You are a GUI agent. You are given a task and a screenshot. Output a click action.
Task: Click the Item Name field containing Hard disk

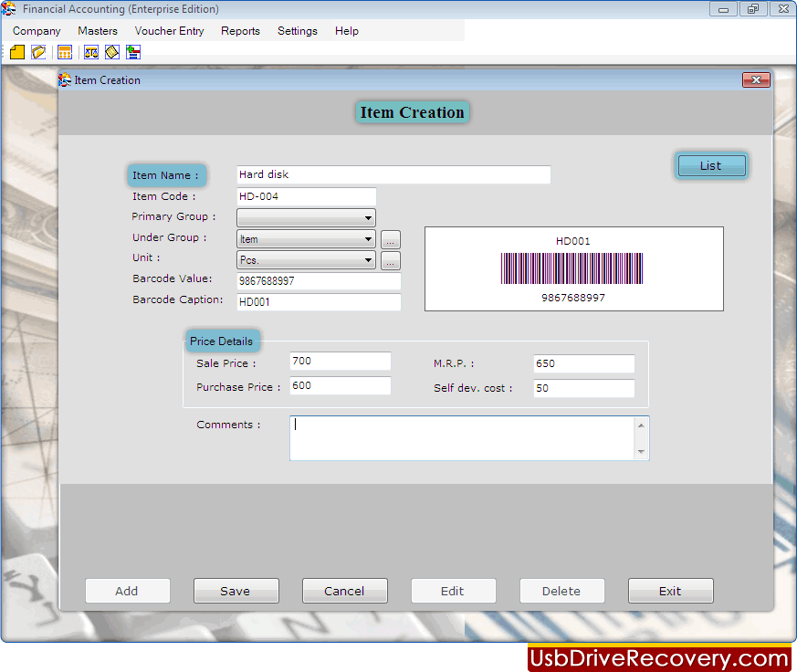point(393,175)
